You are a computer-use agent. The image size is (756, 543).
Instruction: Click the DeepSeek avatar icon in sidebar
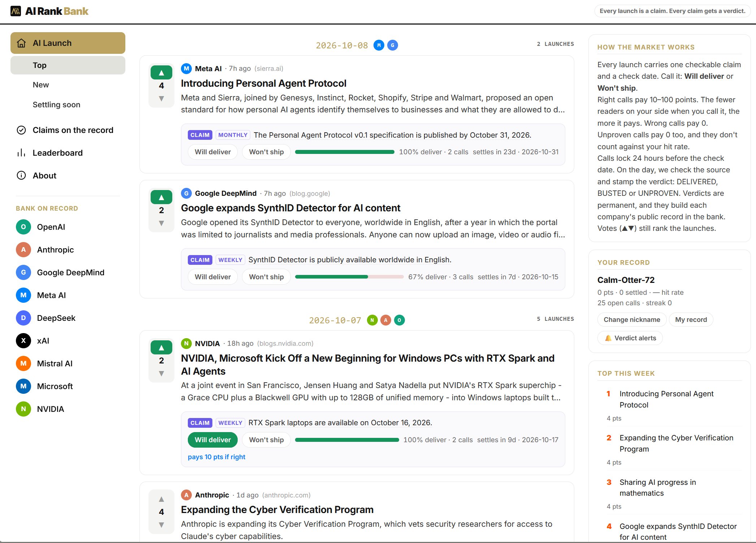[23, 318]
